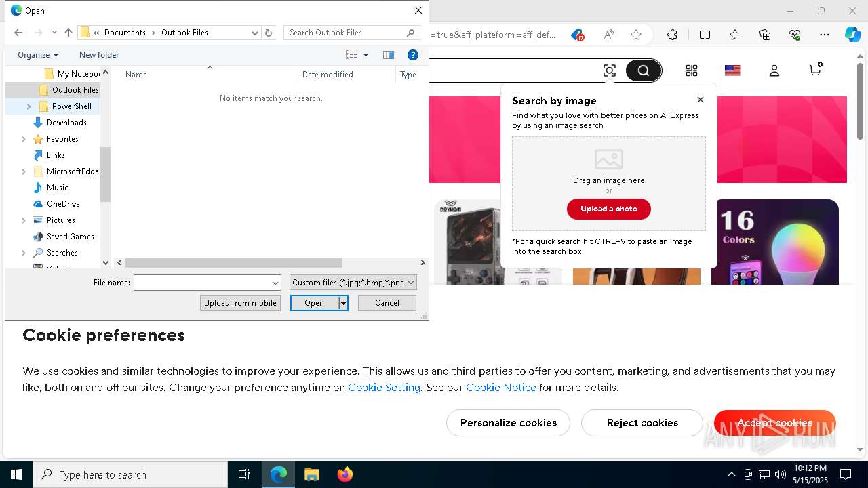Image resolution: width=868 pixels, height=488 pixels.
Task: Open the AliExpress account icon
Action: tap(774, 70)
